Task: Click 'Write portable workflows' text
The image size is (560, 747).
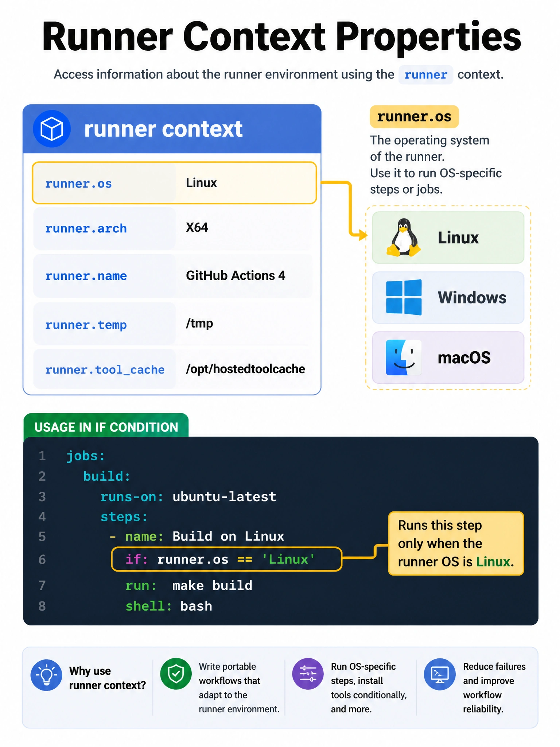Action: 239,688
